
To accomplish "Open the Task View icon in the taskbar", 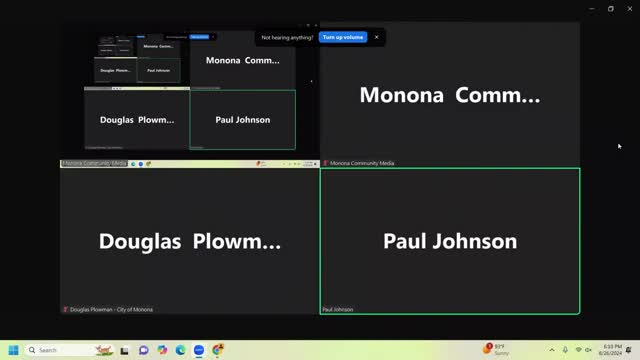I will [x=124, y=350].
